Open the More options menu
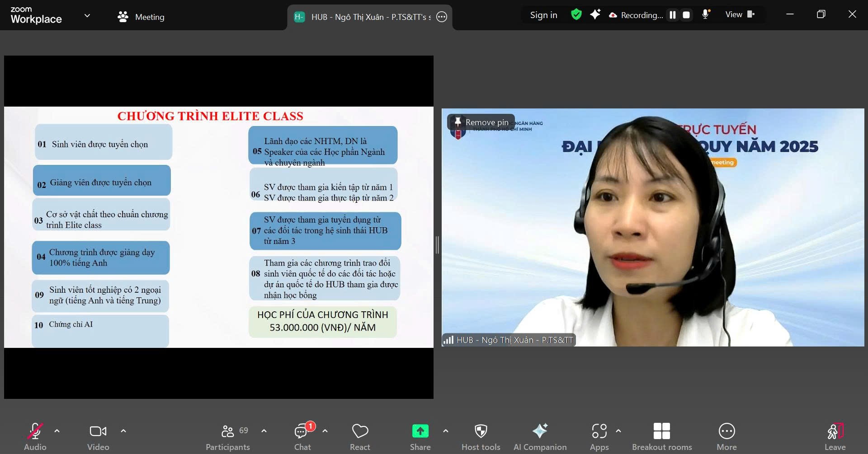 tap(726, 437)
